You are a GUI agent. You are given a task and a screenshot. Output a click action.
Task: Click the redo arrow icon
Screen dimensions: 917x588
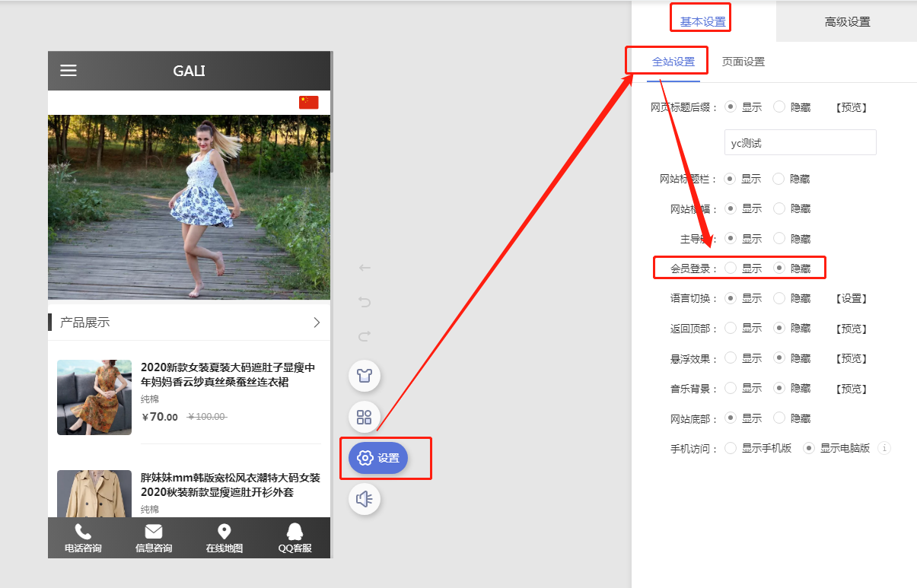[x=365, y=336]
